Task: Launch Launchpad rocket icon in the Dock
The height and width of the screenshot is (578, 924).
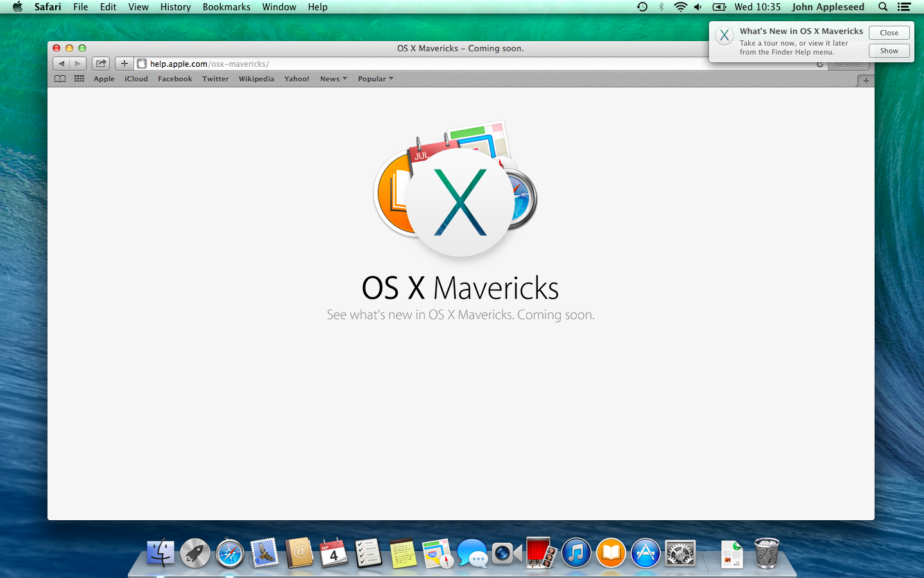Action: pyautogui.click(x=195, y=553)
